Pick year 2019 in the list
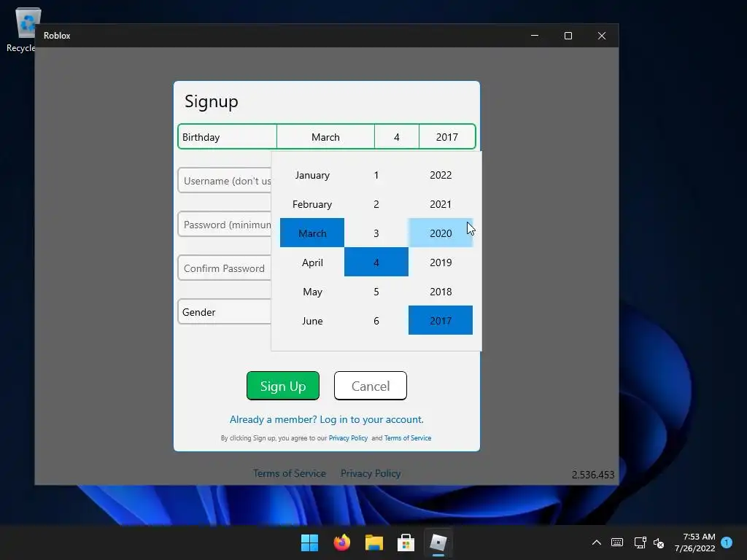Image resolution: width=747 pixels, height=560 pixels. coord(441,262)
